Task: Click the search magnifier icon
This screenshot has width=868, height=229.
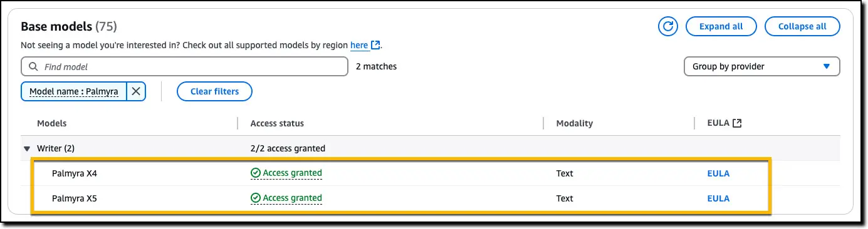Action: tap(34, 66)
